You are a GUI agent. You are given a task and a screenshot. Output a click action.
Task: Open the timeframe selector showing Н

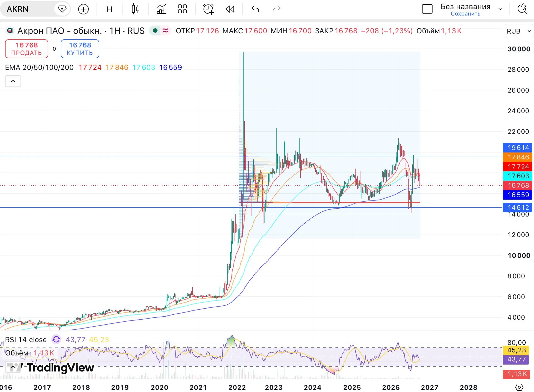click(110, 9)
